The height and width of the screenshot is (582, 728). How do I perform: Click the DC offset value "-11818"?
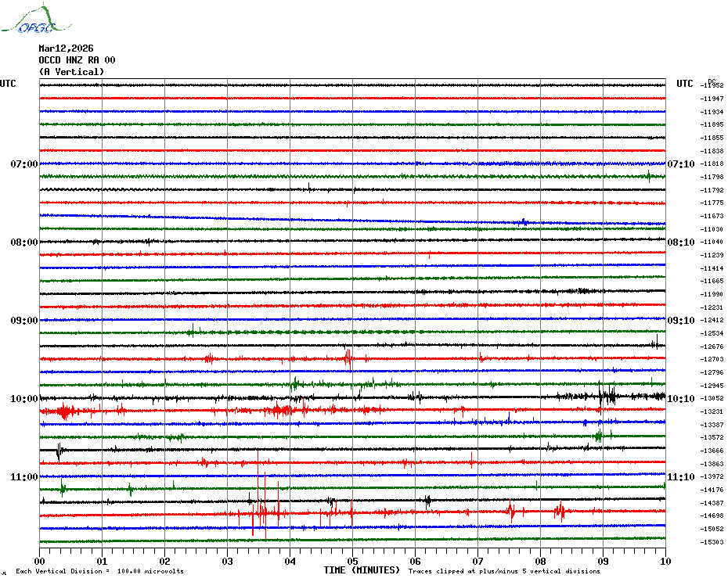pos(712,163)
